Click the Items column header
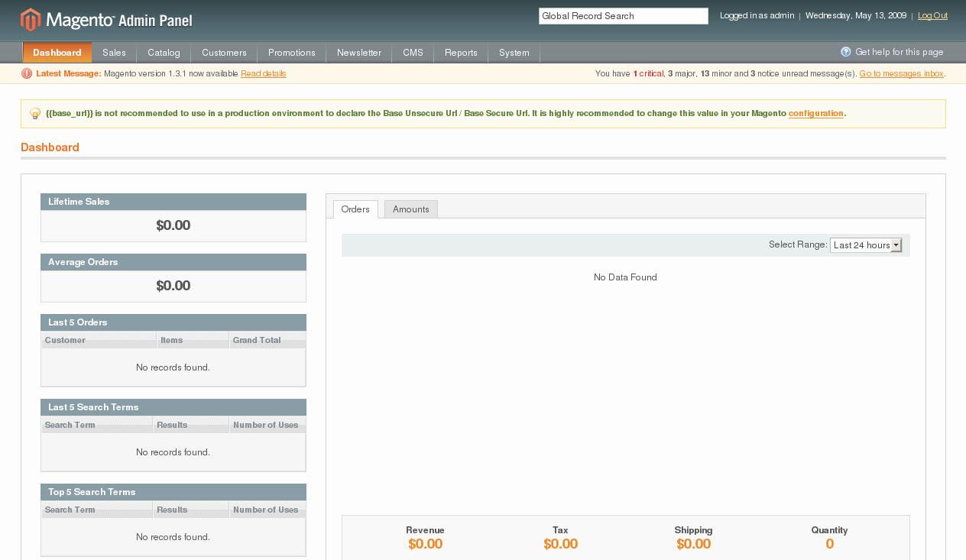Viewport: 966px width, 560px height. (x=193, y=340)
